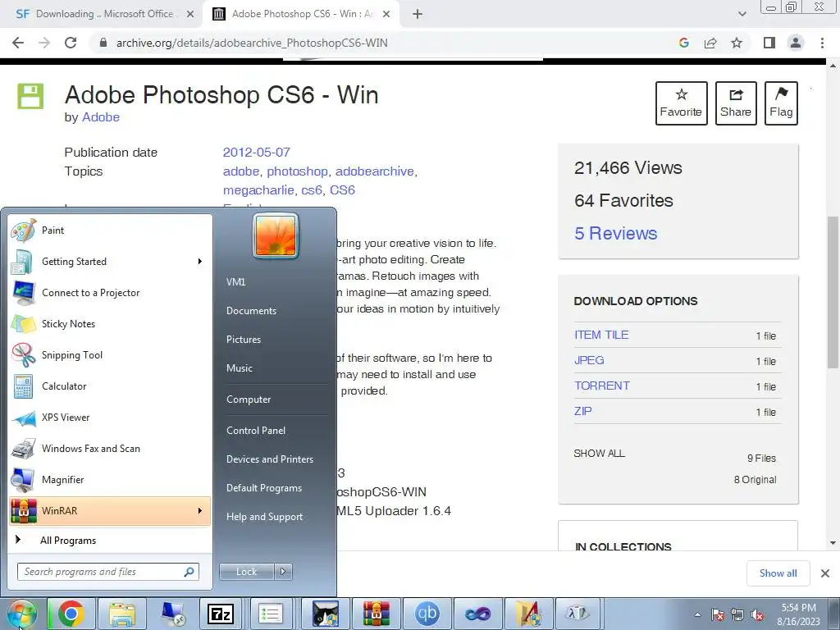Expand Getting Started submenu arrow
Screen dimensions: 840x630
pos(200,262)
